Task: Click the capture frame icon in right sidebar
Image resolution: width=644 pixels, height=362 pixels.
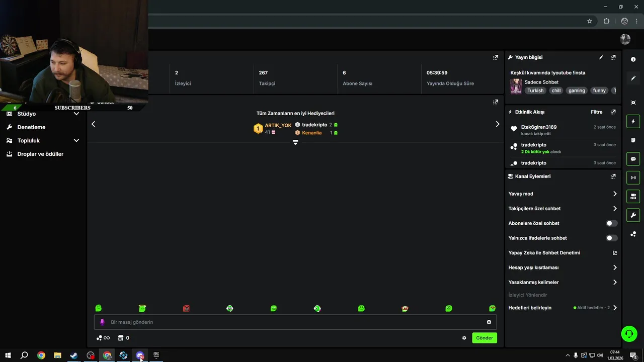Action: pyautogui.click(x=633, y=103)
